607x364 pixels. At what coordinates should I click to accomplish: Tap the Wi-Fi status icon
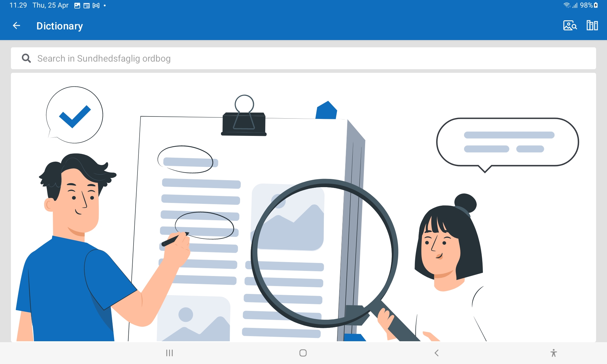567,5
